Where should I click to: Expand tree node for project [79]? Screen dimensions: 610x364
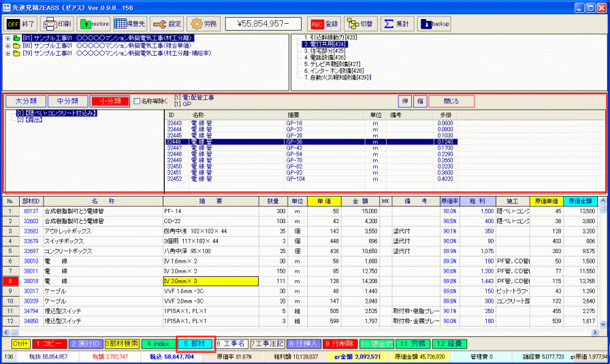[x=7, y=53]
